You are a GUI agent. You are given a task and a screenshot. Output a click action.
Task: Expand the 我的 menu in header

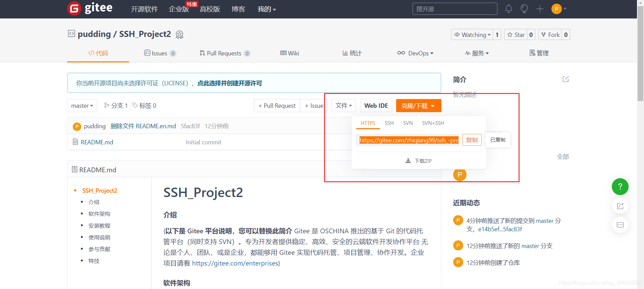click(267, 9)
